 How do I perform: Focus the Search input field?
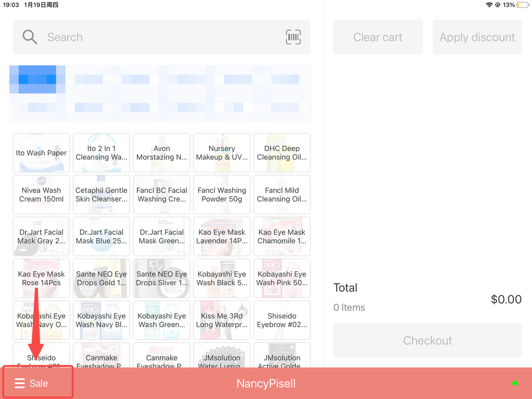point(162,37)
